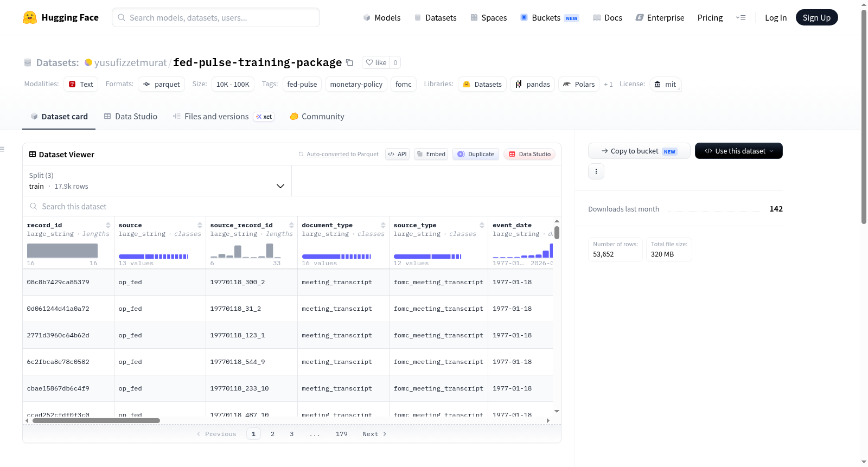Open the monetary-policy tag
Screen dimensions: 868x467
click(x=356, y=84)
